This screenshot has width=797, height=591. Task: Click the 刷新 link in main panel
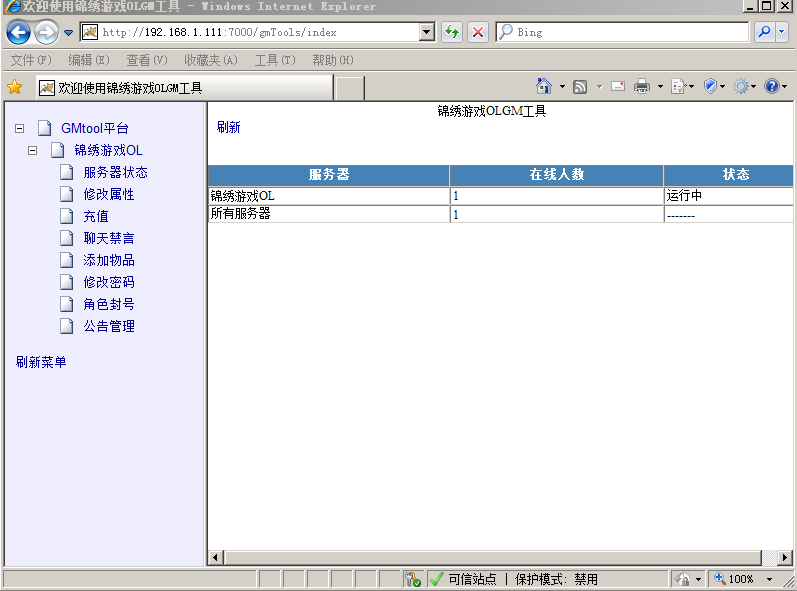point(228,127)
